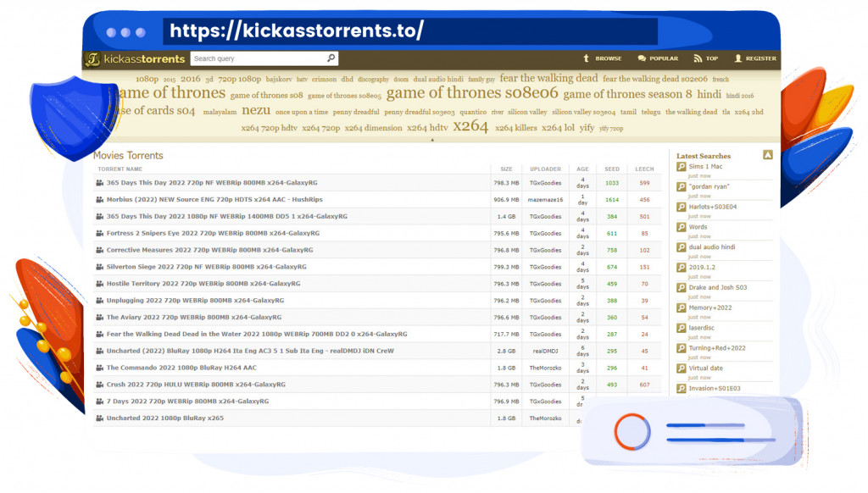
Task: Click the 'silicon valley' tag
Action: (527, 112)
